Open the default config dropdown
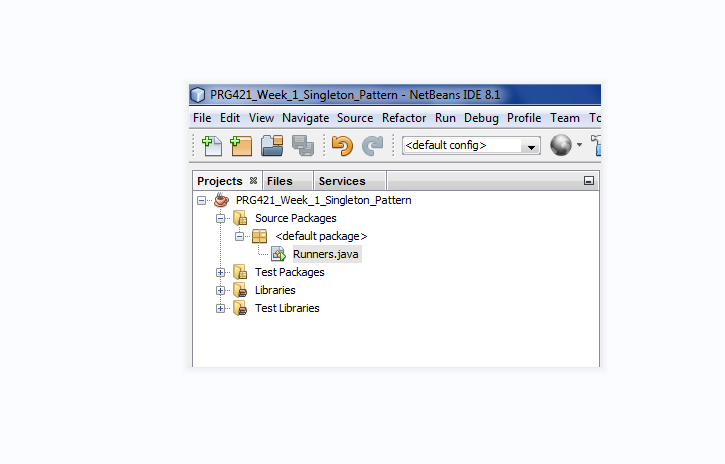The image size is (725, 464). tap(531, 146)
